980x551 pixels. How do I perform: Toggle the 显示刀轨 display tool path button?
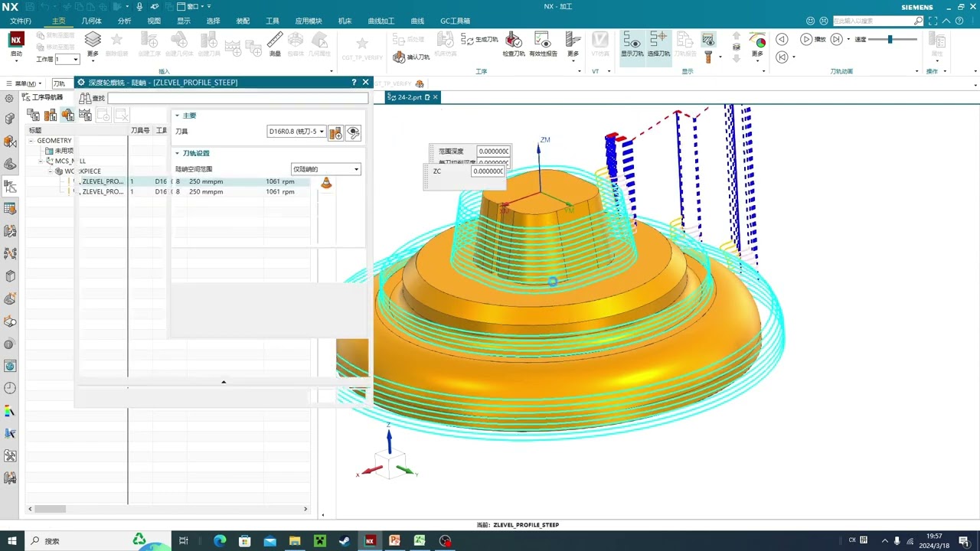pos(632,44)
